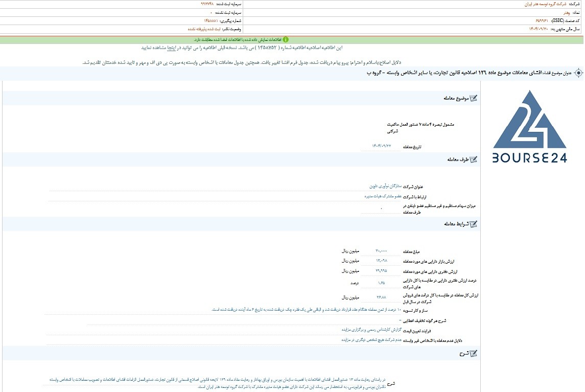
Task: Click the relation value عضو مشترک هیات مدیره
Action: (x=383, y=196)
